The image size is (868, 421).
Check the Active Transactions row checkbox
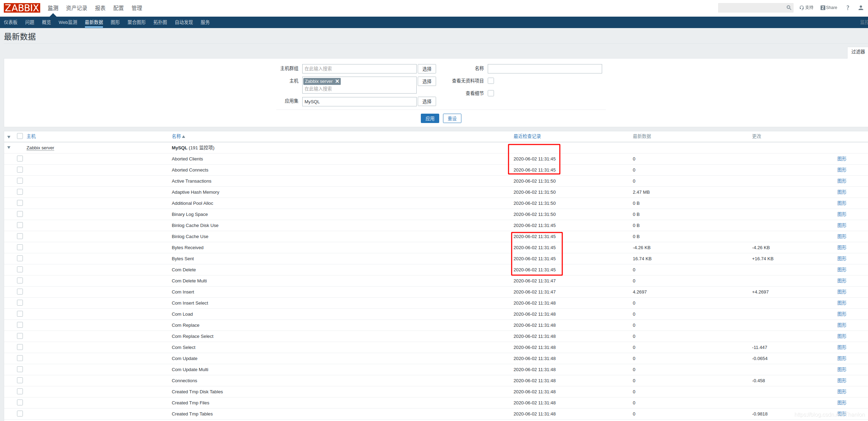coord(20,181)
